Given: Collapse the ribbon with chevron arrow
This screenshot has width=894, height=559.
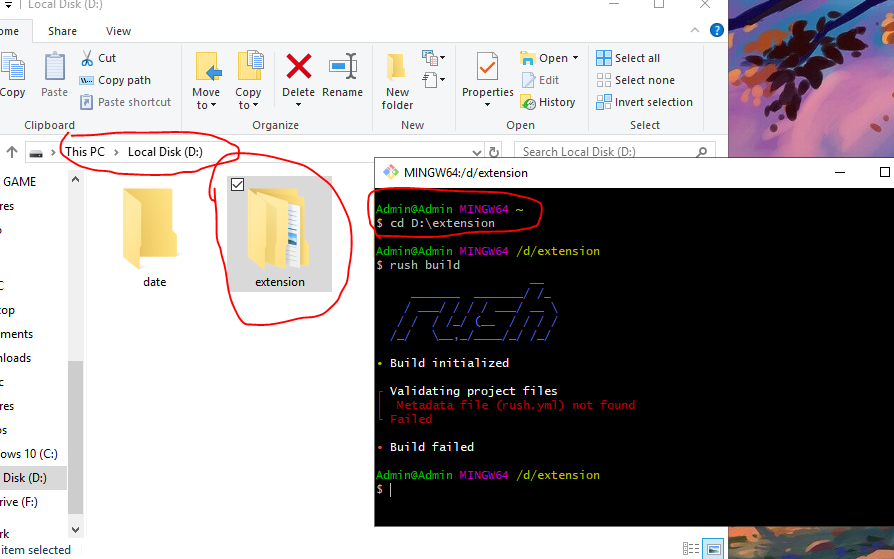Looking at the screenshot, I should [x=694, y=30].
